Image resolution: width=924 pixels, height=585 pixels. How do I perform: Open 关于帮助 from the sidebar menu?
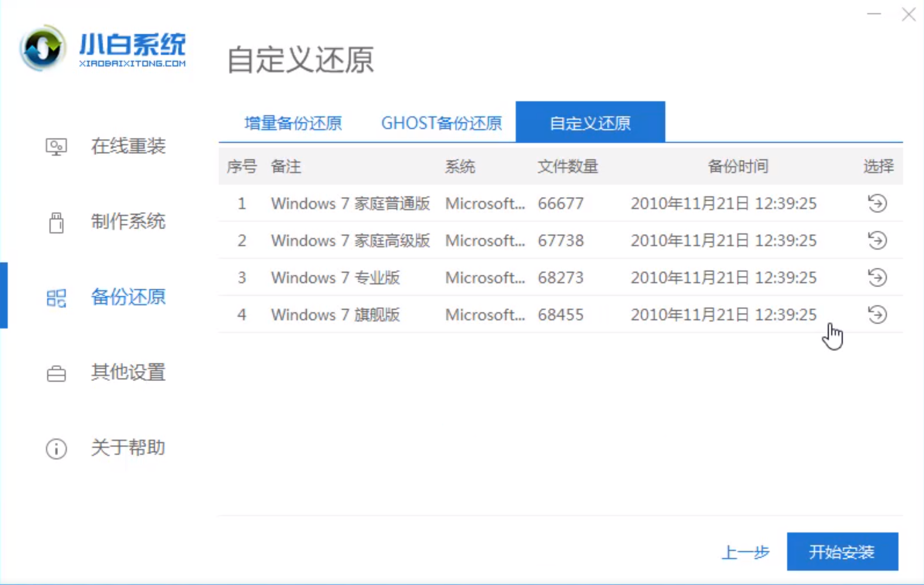(128, 447)
